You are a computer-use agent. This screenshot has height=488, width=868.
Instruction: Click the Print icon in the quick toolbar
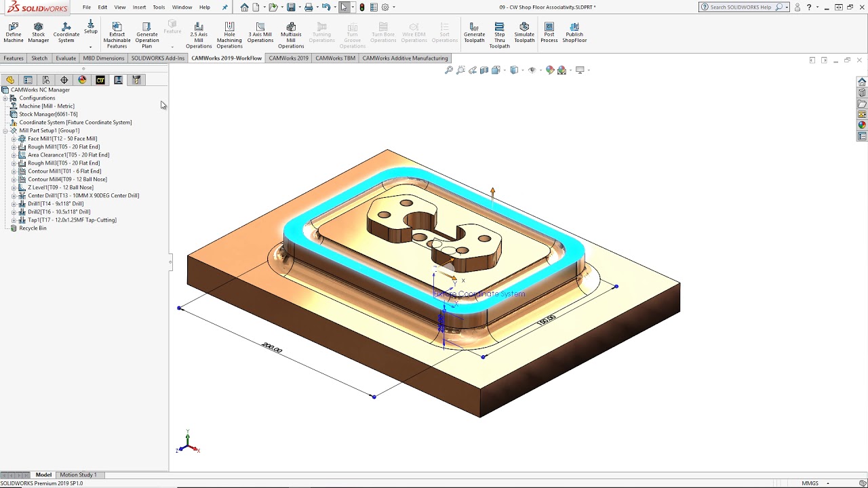coord(309,7)
